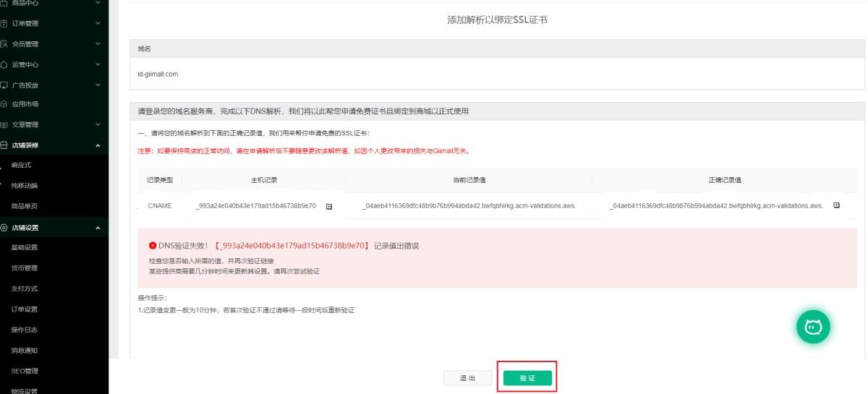The image size is (868, 394).
Task: Click the 店铺设置 gear icon
Action: (x=4, y=228)
